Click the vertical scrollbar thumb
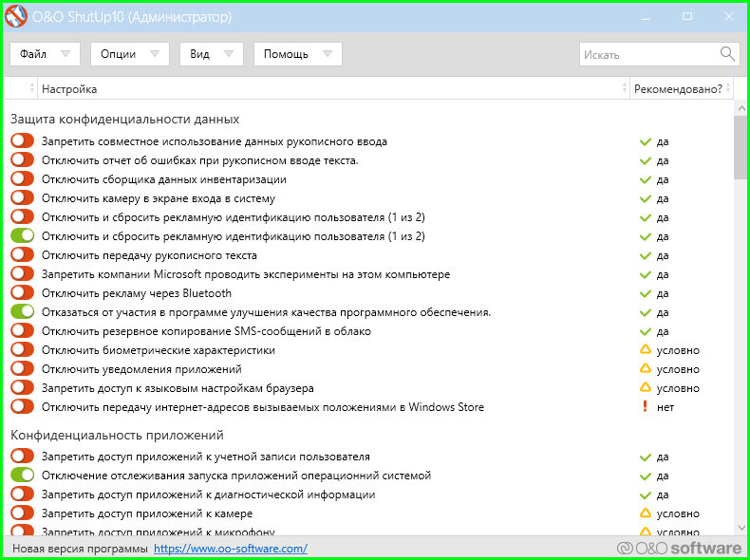The image size is (750, 560). (741, 147)
